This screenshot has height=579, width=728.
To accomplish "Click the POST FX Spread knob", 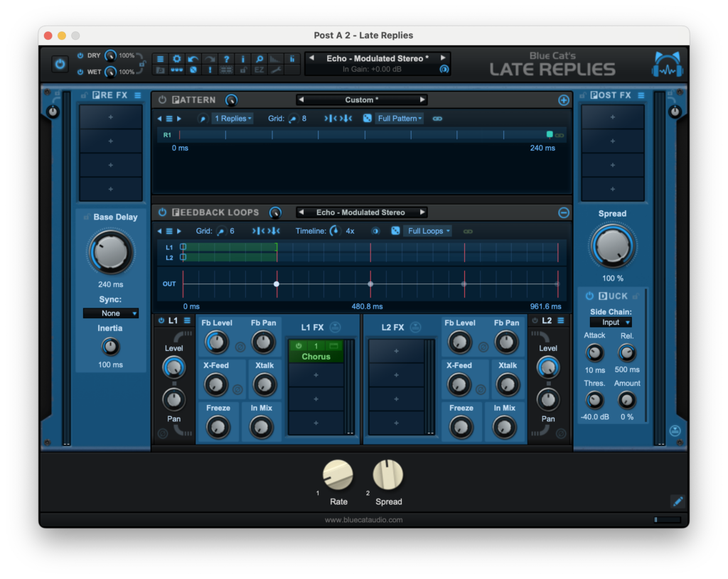I will [x=612, y=246].
